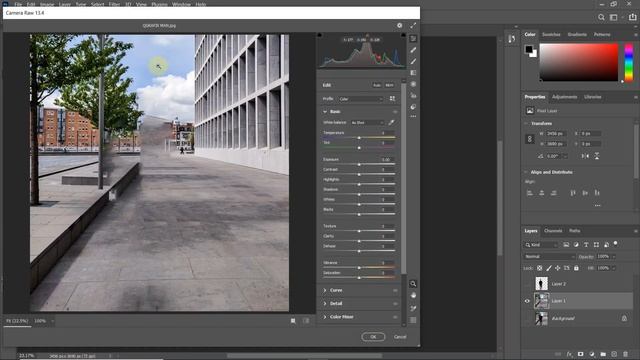The width and height of the screenshot is (640, 360).
Task: Hide Layer 1 using the eye icon
Action: (x=527, y=301)
